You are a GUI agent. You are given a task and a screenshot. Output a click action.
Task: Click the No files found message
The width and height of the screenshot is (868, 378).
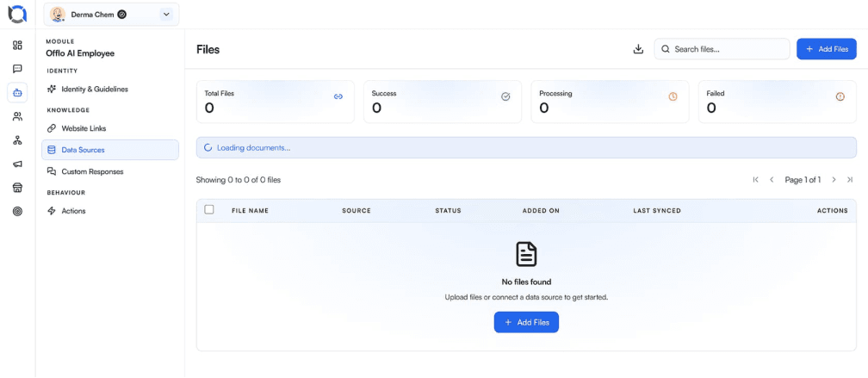click(x=526, y=282)
